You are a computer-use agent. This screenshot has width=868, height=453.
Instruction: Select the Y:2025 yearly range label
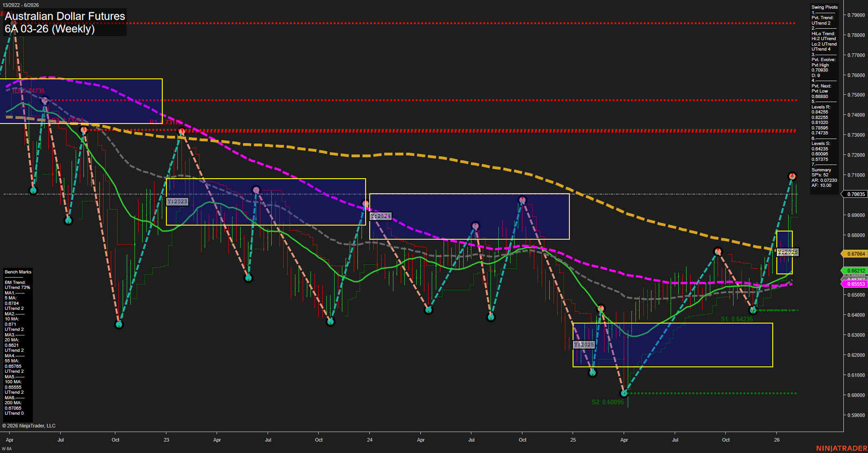pyautogui.click(x=584, y=345)
